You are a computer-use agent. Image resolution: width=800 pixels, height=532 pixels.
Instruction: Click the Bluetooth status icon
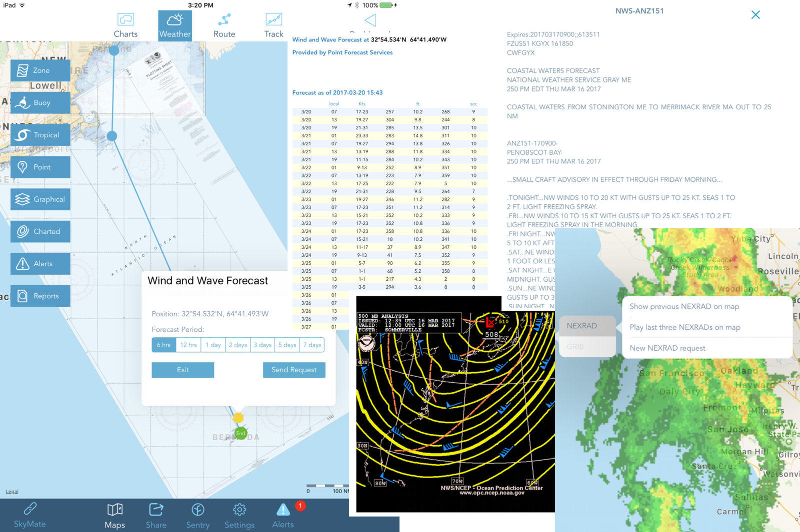[x=357, y=5]
